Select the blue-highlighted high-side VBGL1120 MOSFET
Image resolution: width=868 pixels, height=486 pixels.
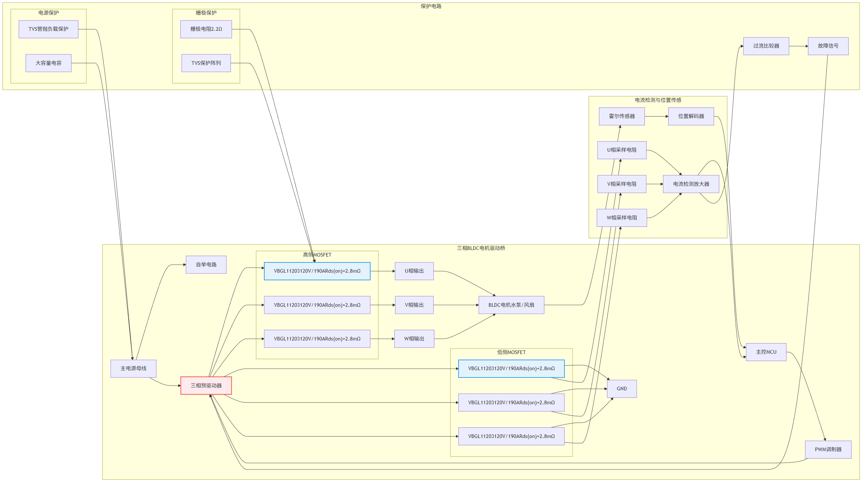click(317, 271)
